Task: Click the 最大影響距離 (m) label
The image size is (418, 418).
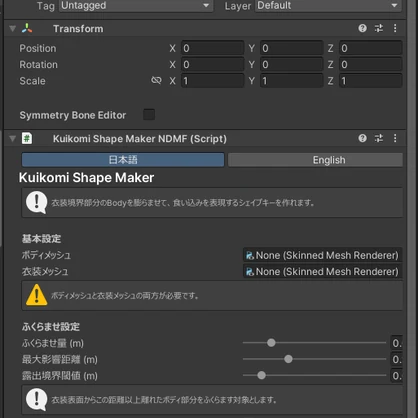Action: pos(60,359)
